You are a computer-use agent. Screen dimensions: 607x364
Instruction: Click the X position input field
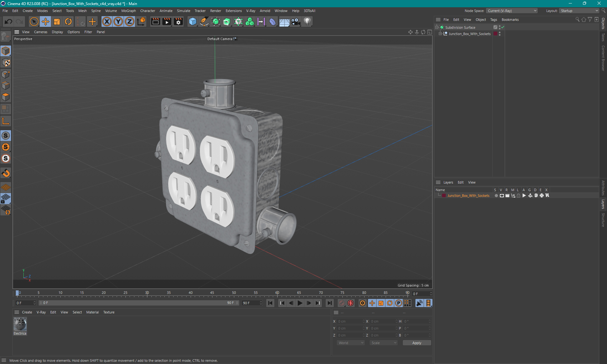351,321
